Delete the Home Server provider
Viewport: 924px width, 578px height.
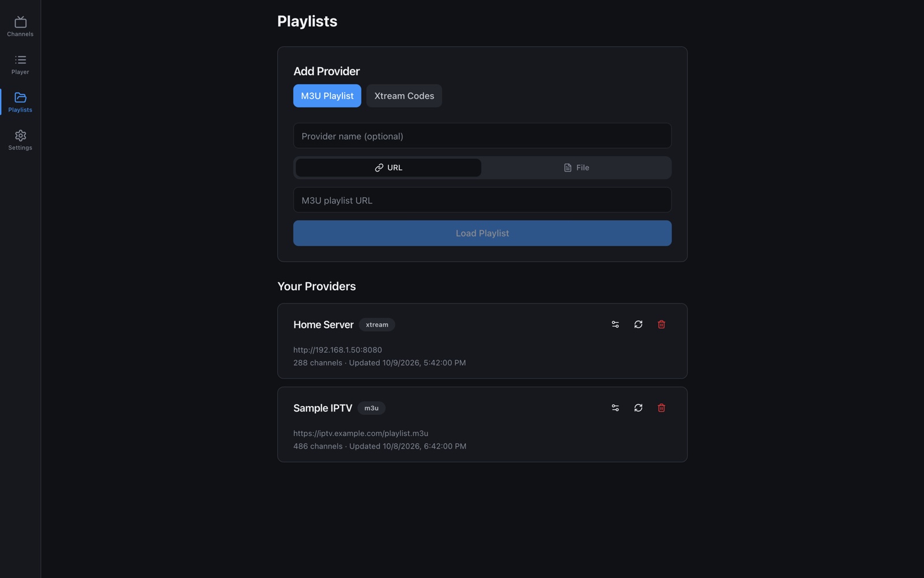click(661, 325)
